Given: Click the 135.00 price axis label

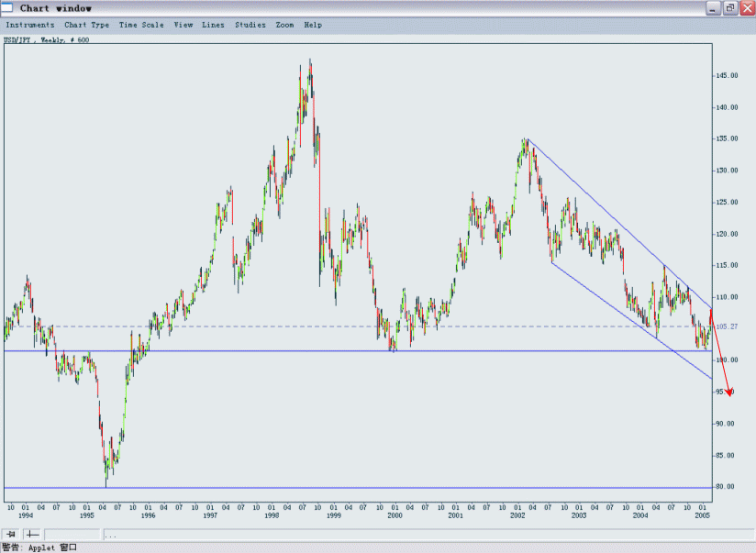Looking at the screenshot, I should 727,138.
